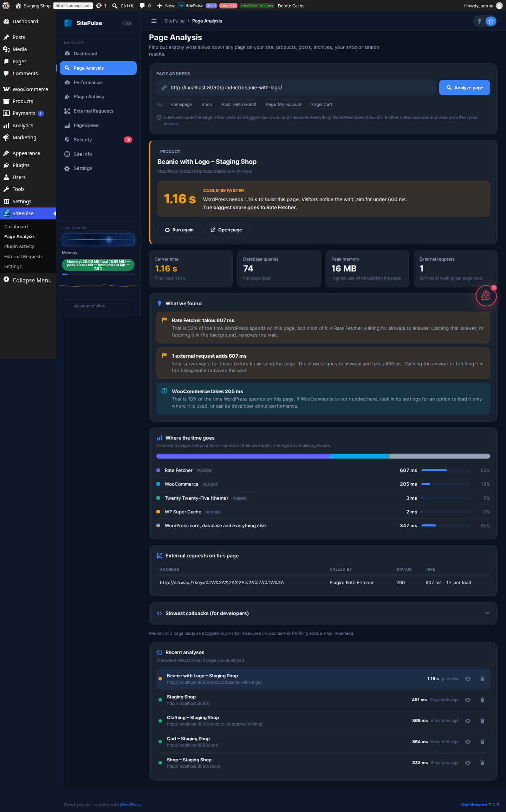The height and width of the screenshot is (812, 506).
Task: Open Site Info in SitePulse navigation
Action: (98, 154)
